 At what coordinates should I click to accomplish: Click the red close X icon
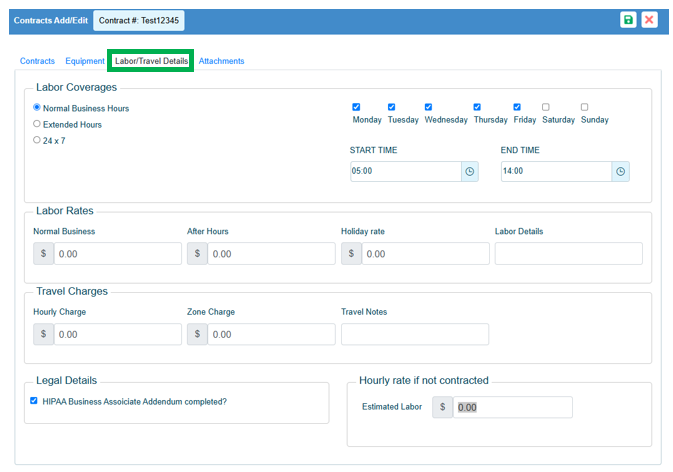(x=649, y=20)
